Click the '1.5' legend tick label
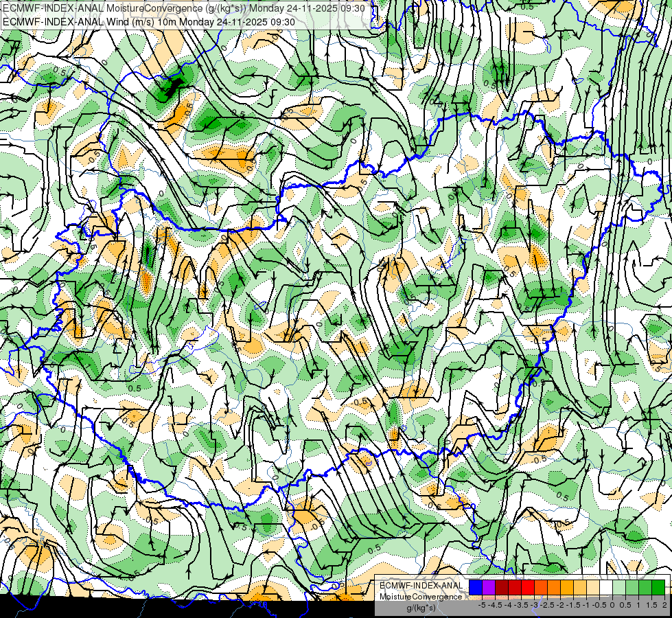Viewport: 672px width, 618px height. pos(651,605)
